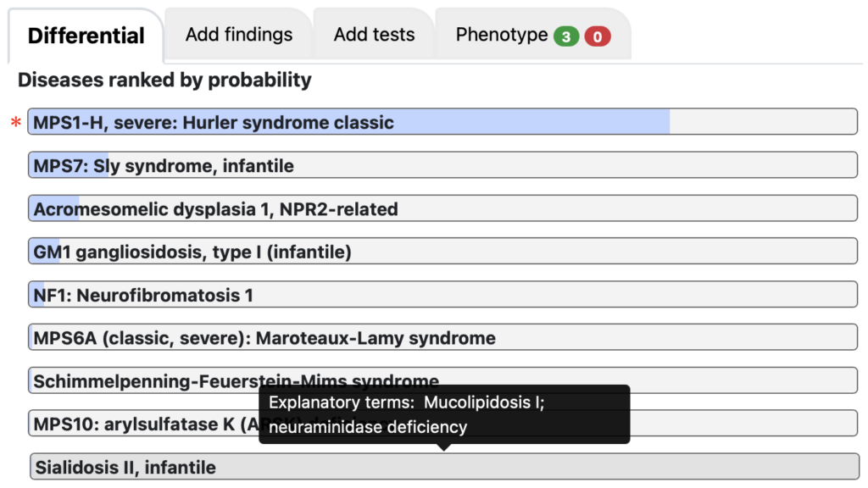Click unfilled end of the Hurler probability bar

(x=764, y=122)
